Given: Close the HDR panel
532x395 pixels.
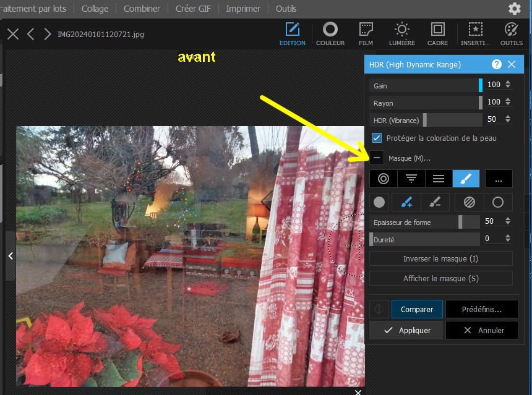Looking at the screenshot, I should click(x=512, y=64).
